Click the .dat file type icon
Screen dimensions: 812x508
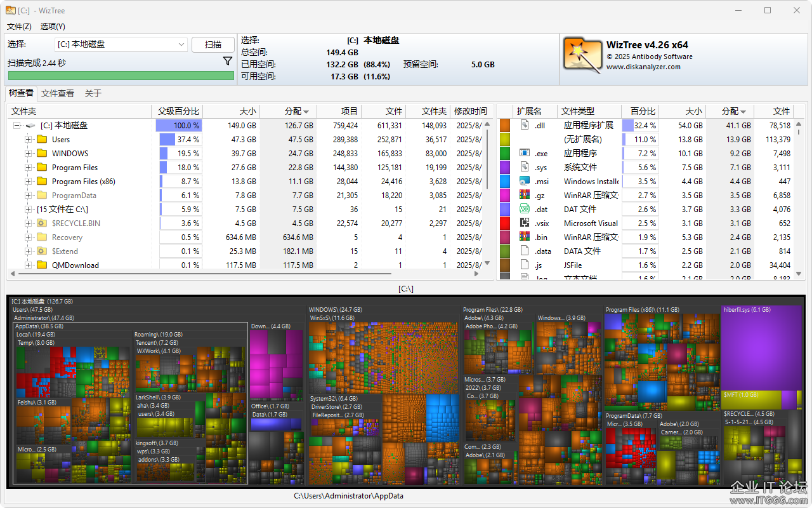[x=525, y=209]
